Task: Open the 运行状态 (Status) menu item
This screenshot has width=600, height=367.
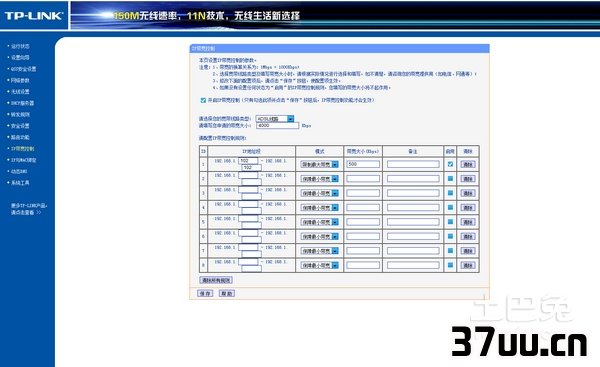Action: tap(20, 46)
